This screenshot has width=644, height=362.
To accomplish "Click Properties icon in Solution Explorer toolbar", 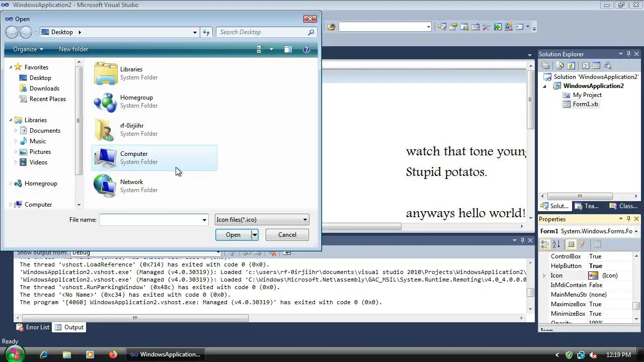I will [x=545, y=66].
